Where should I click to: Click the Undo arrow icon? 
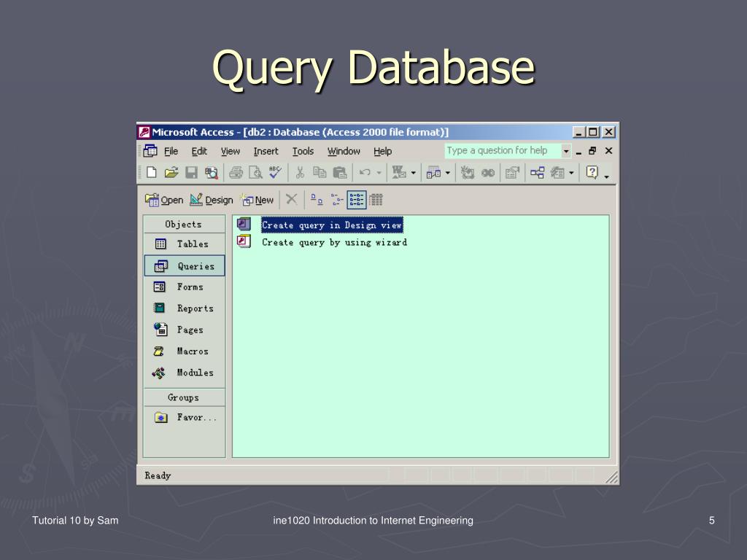pos(365,173)
